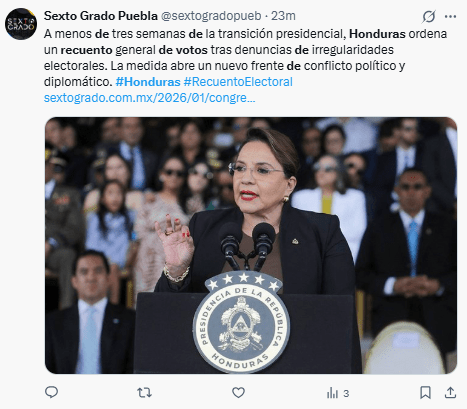The image size is (467, 409).
Task: Click the tweet body text area
Action: click(x=245, y=58)
